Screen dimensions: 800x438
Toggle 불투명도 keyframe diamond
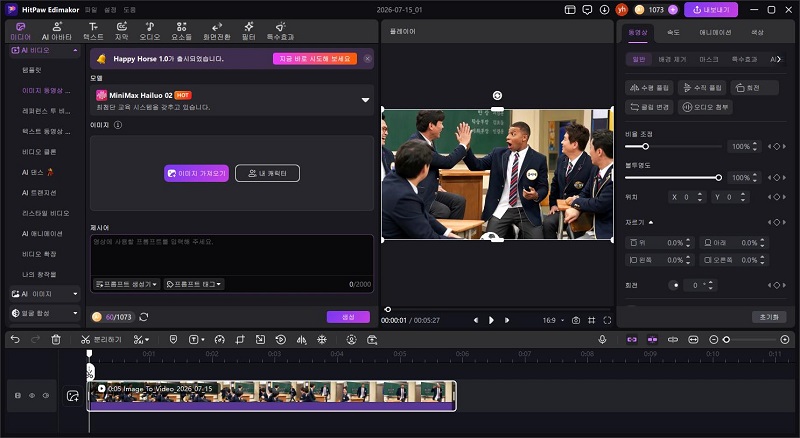point(777,178)
